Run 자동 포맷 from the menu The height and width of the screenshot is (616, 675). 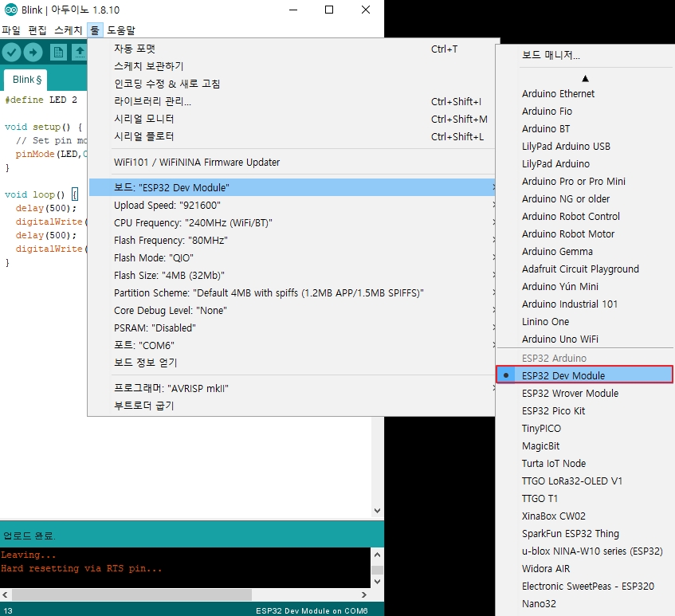tap(292, 49)
